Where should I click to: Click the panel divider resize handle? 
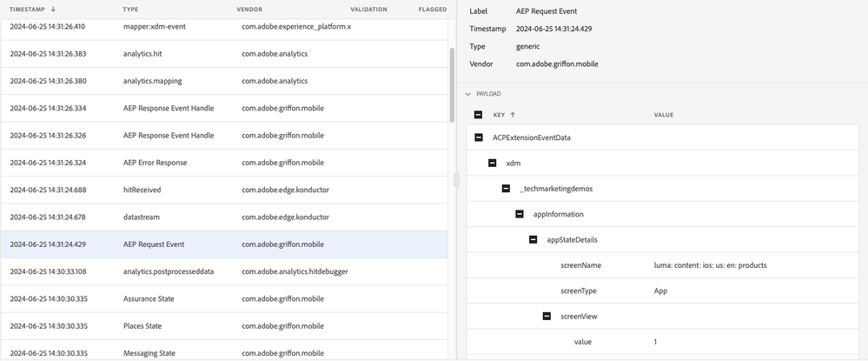(x=457, y=179)
